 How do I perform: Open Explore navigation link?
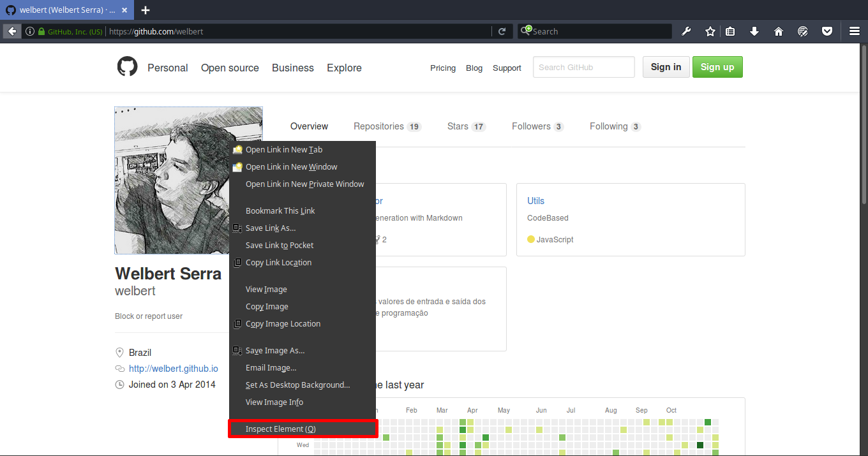click(x=344, y=68)
